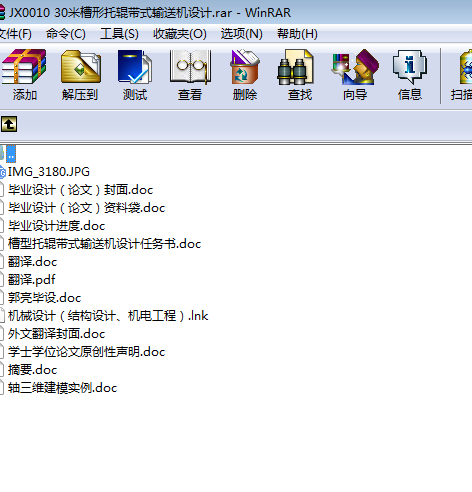Select file IMG_3180.JPG
Viewport: 472px width, 492px height.
(49, 172)
